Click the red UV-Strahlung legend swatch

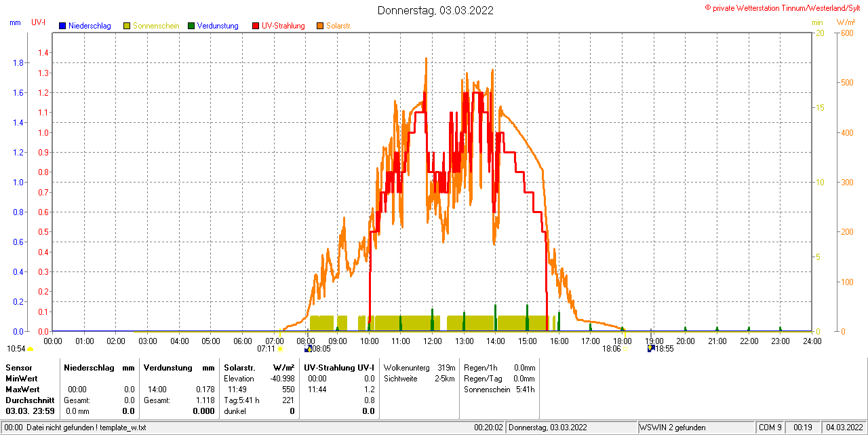click(256, 26)
